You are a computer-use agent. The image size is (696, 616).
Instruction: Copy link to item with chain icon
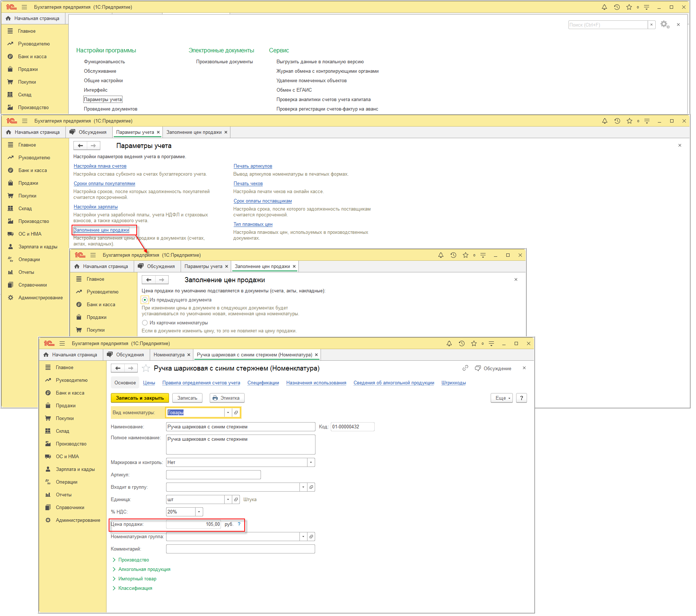(465, 368)
